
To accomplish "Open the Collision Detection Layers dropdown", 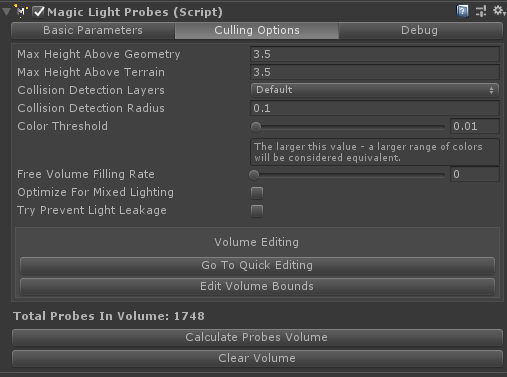I will [x=375, y=90].
